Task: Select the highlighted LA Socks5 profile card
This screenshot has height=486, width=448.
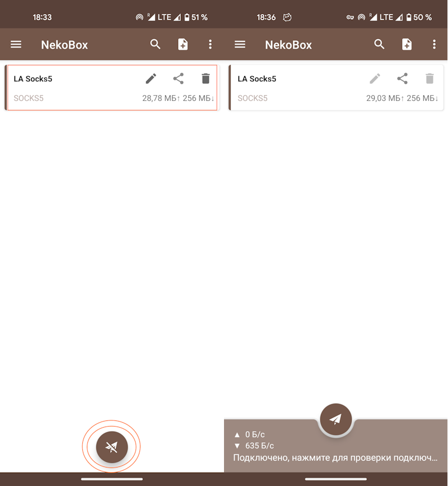Action: click(73, 89)
